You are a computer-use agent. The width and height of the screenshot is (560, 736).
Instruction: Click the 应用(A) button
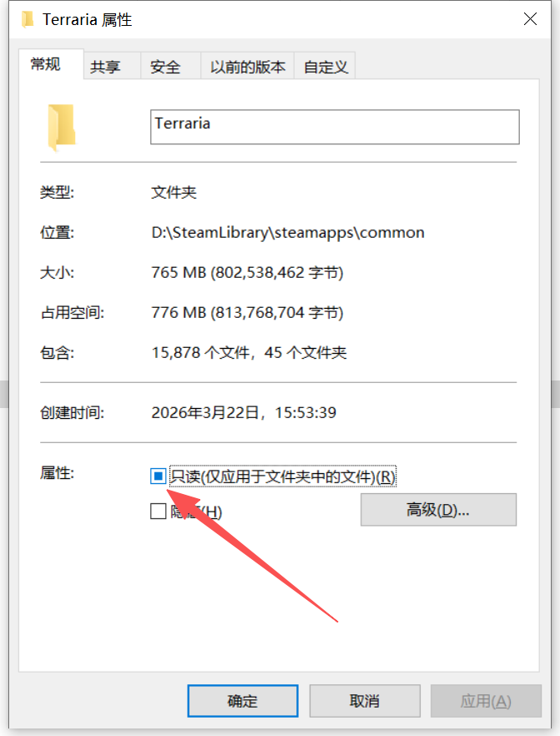pos(486,701)
